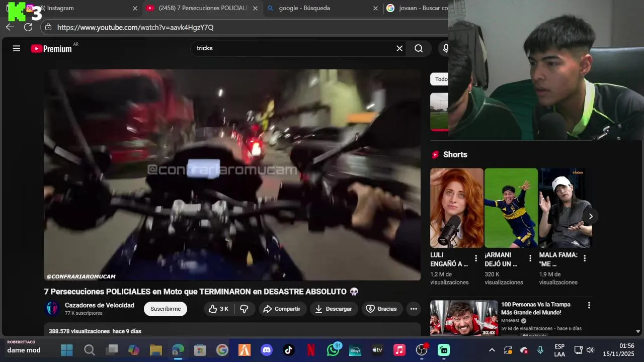The width and height of the screenshot is (644, 362).
Task: Open Apple TV from taskbar
Action: click(x=377, y=350)
